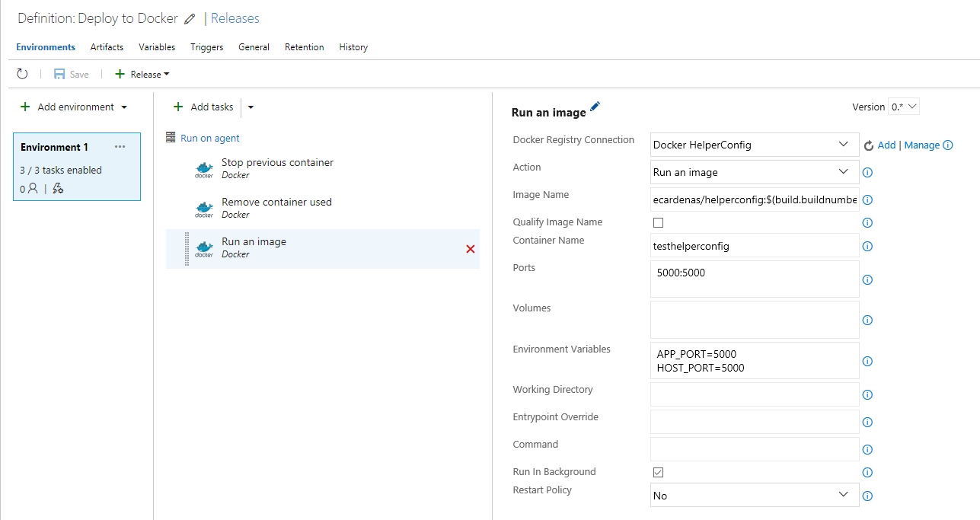Click the Volumes text area
The height and width of the screenshot is (520, 980).
(x=755, y=320)
